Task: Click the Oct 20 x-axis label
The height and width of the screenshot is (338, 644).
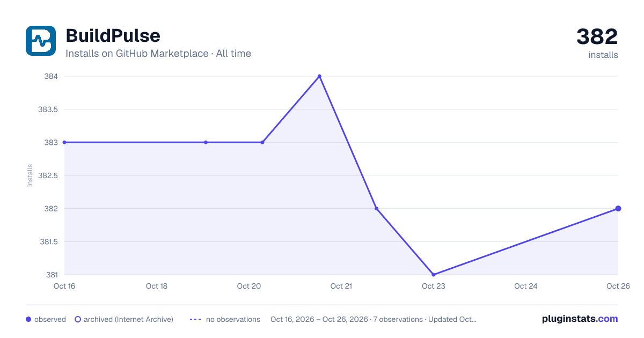Action: coord(249,286)
